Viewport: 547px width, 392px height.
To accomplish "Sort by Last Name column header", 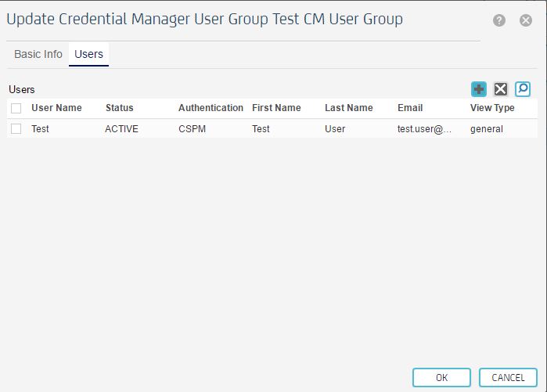I will [x=349, y=108].
